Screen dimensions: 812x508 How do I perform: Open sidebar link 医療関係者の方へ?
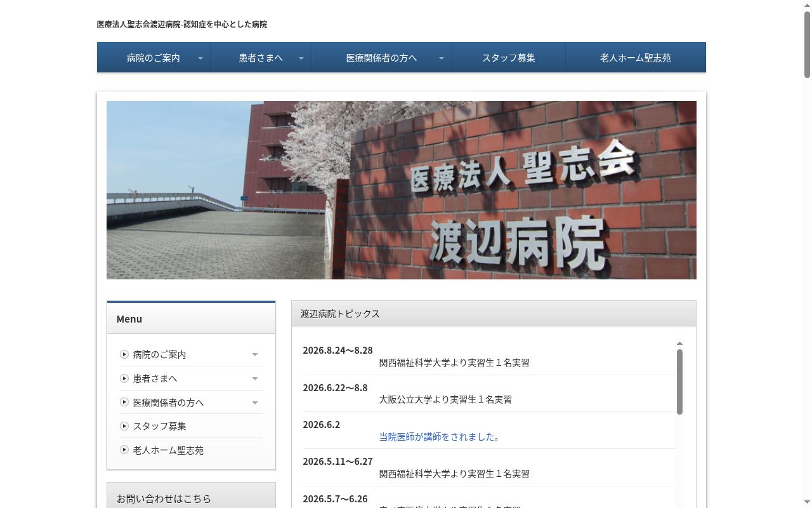(168, 403)
